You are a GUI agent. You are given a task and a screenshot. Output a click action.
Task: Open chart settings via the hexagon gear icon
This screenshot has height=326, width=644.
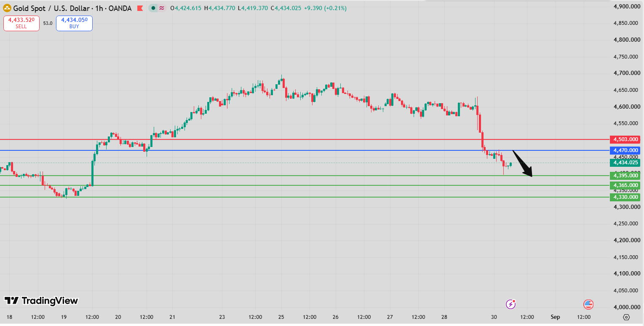(626, 317)
